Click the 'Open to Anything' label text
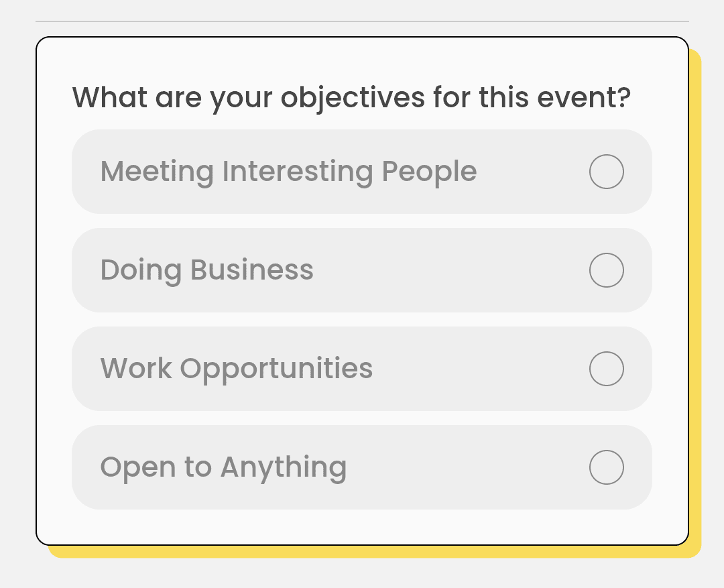 pos(223,467)
